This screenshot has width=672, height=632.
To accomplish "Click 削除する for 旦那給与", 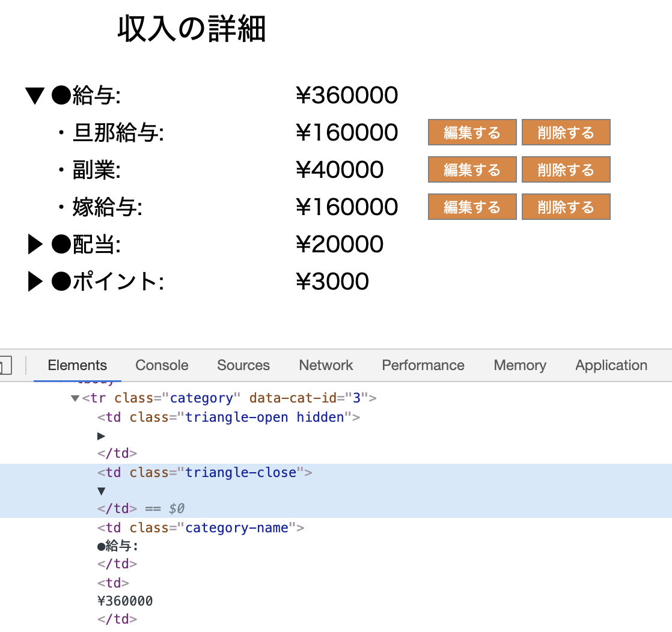I will click(566, 132).
